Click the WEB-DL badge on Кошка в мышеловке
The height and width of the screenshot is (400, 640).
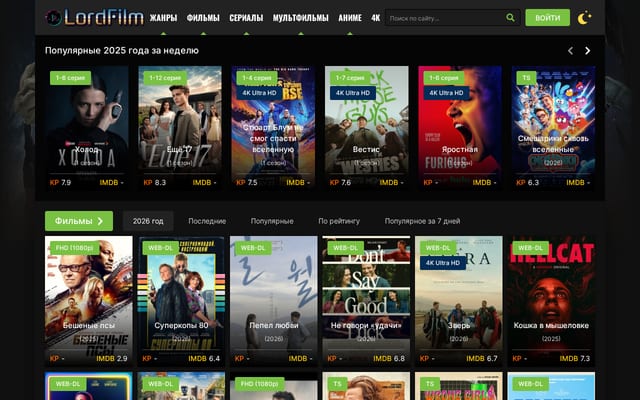[530, 248]
